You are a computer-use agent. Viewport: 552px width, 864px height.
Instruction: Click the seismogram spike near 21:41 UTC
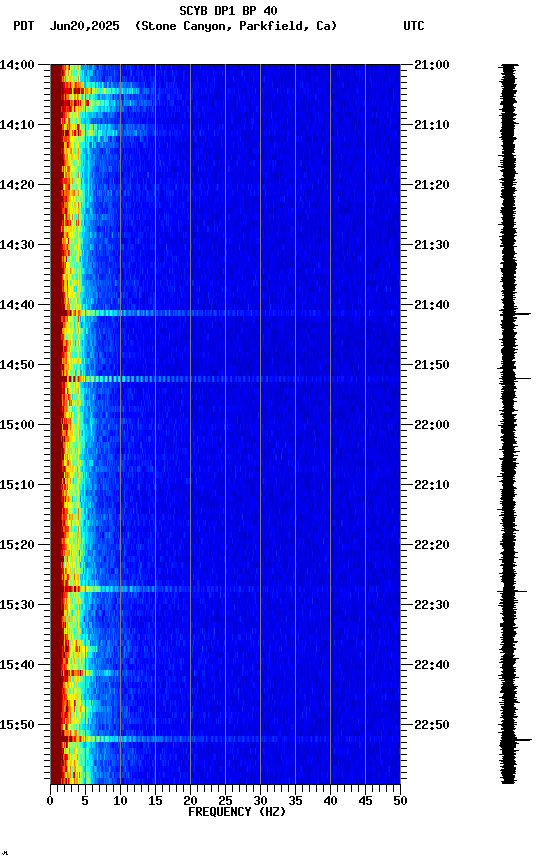coord(522,314)
